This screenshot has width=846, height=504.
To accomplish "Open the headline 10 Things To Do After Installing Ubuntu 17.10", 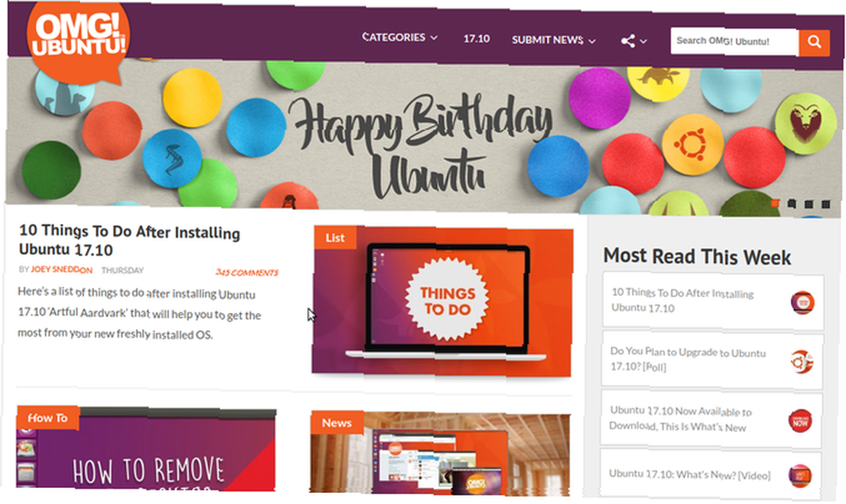I will click(x=129, y=240).
